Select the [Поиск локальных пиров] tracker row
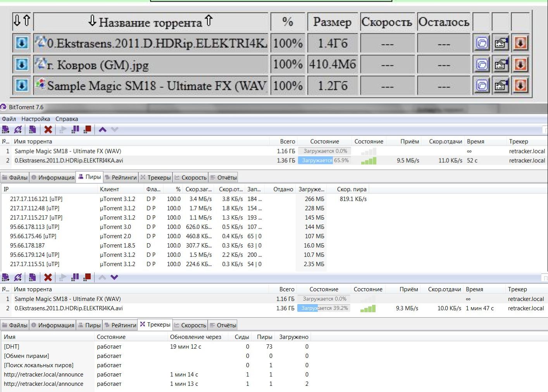The width and height of the screenshot is (548, 392). (x=156, y=365)
